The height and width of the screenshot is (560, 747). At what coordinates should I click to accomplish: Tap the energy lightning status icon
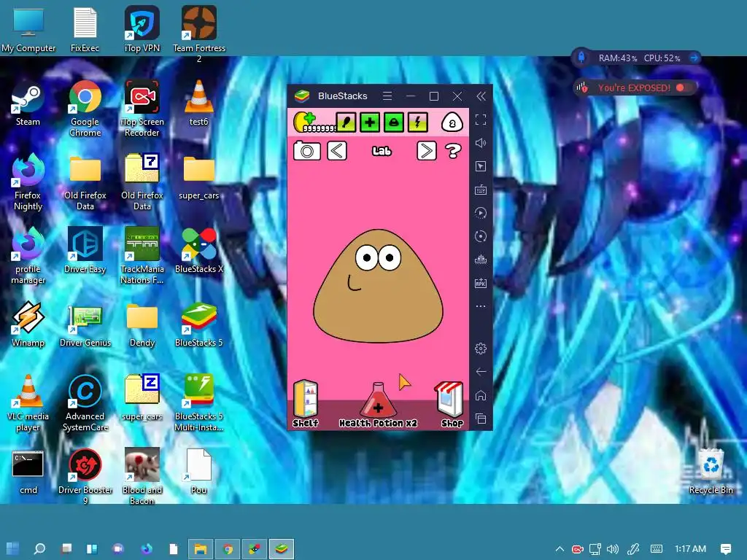pyautogui.click(x=417, y=122)
